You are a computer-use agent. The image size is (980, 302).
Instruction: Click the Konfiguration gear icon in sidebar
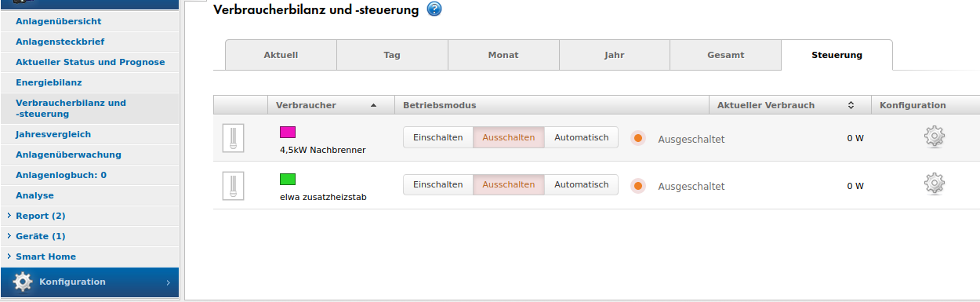tap(23, 282)
